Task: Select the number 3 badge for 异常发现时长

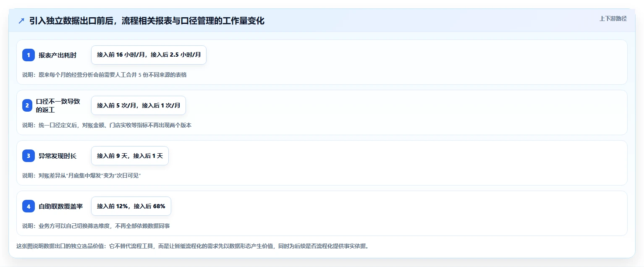Action: [29, 156]
